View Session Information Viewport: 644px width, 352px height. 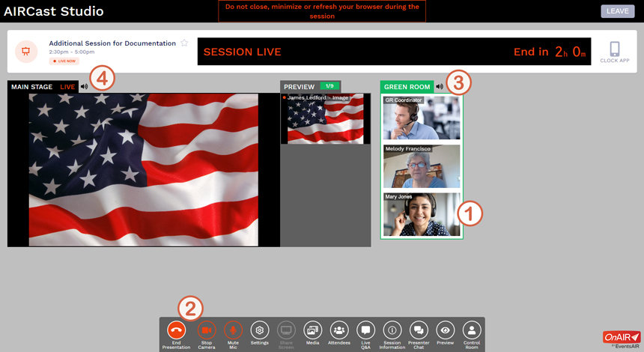392,330
